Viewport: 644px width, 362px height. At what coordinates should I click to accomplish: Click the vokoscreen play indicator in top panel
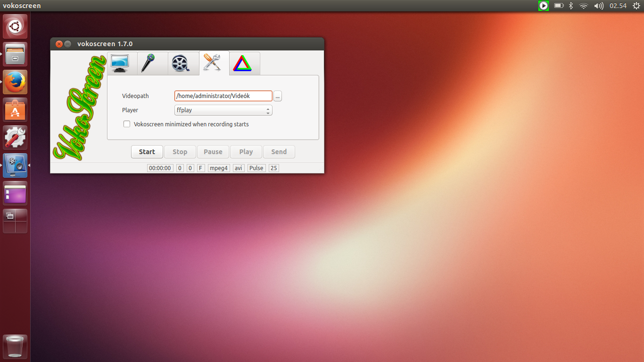544,6
